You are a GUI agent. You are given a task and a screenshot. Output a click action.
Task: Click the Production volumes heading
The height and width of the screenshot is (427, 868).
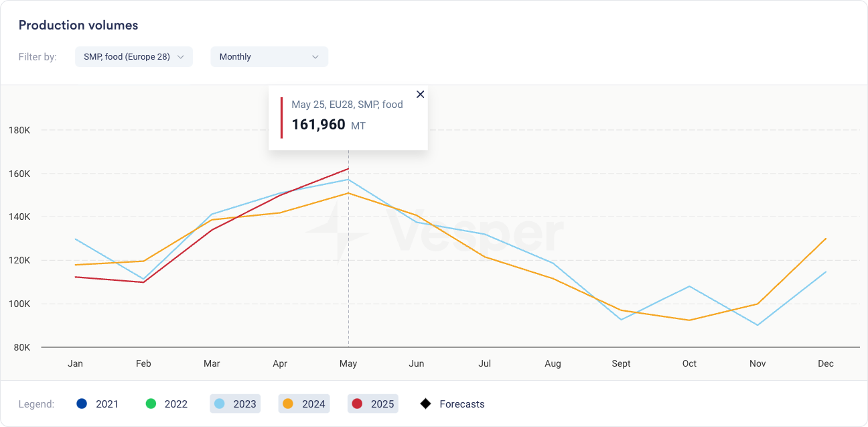tap(78, 25)
